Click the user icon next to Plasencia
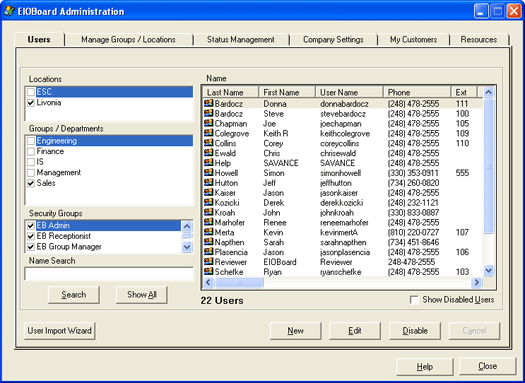Image resolution: width=525 pixels, height=383 pixels. 209,251
